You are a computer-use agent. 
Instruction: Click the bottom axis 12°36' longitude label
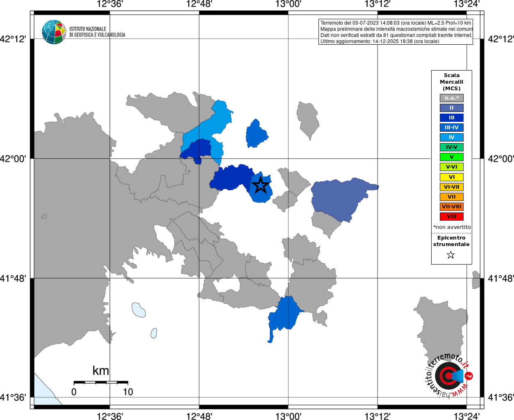tap(110, 416)
